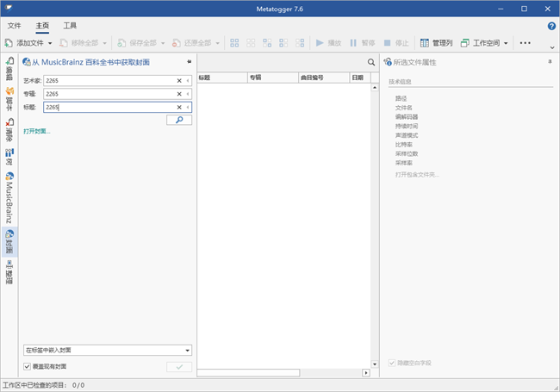Expand the 添加文件 dropdown arrow
The width and height of the screenshot is (560, 392).
click(50, 42)
